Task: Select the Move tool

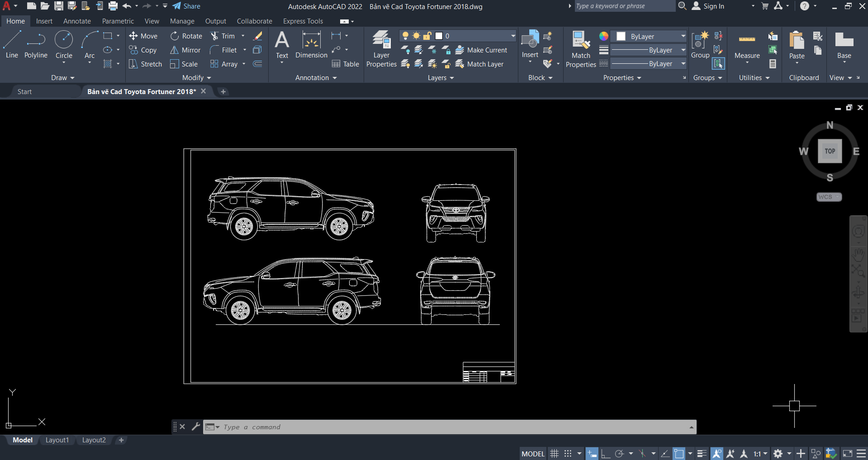Action: point(143,36)
